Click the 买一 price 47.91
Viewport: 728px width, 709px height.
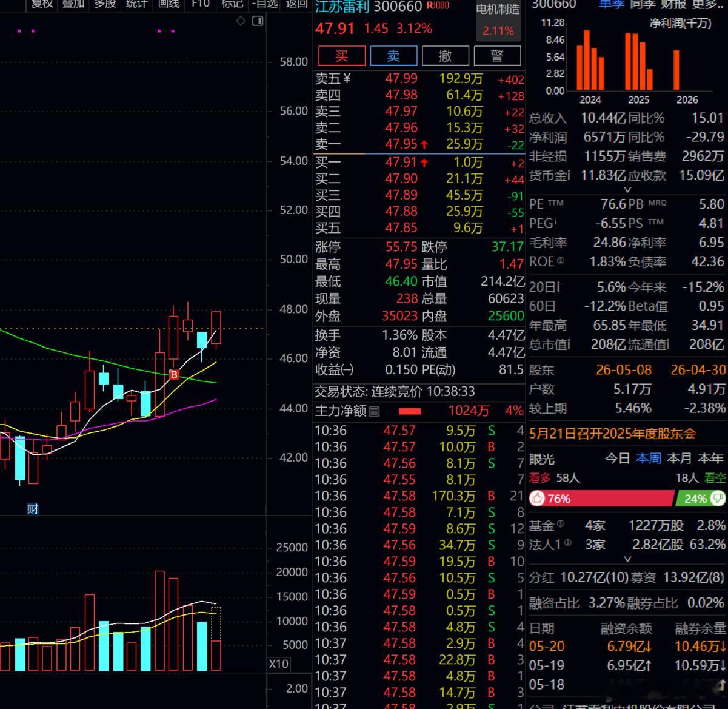(x=401, y=163)
